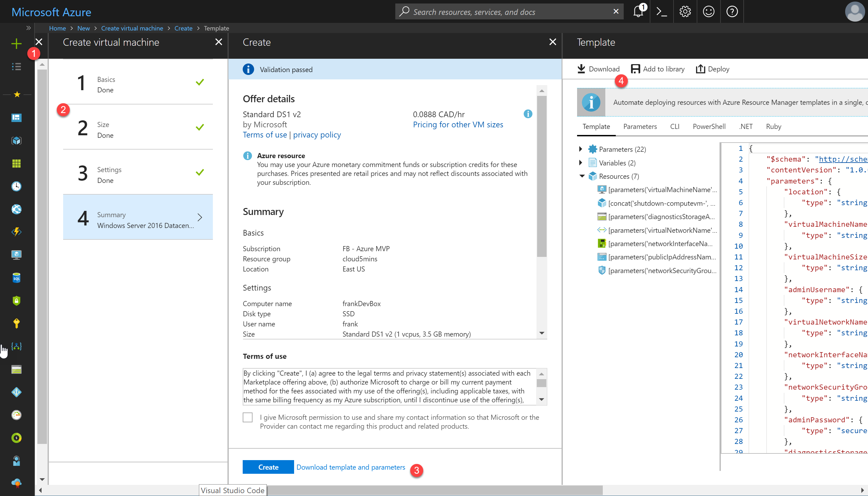
Task: Expand the Parameters (22) tree node
Action: click(581, 149)
